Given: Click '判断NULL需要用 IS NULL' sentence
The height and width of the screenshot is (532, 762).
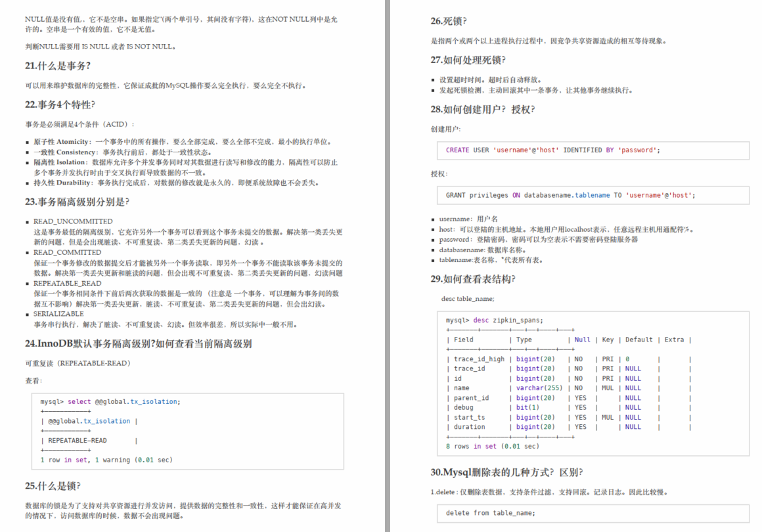Looking at the screenshot, I should tap(101, 47).
